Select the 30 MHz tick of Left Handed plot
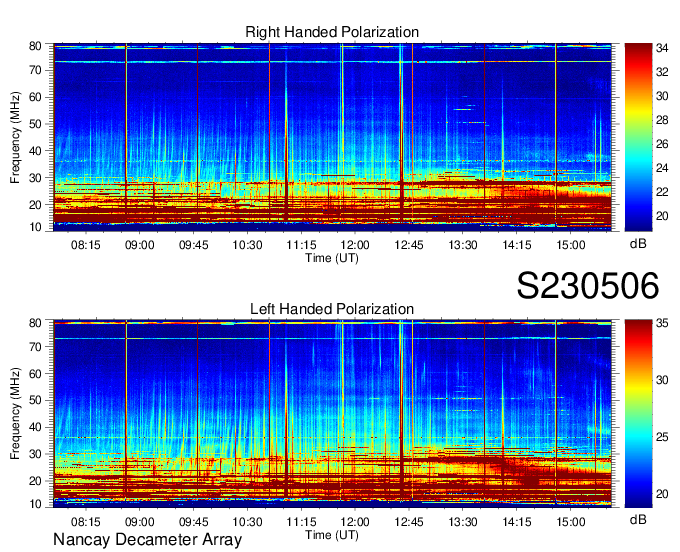This screenshot has width=680, height=552. click(35, 454)
